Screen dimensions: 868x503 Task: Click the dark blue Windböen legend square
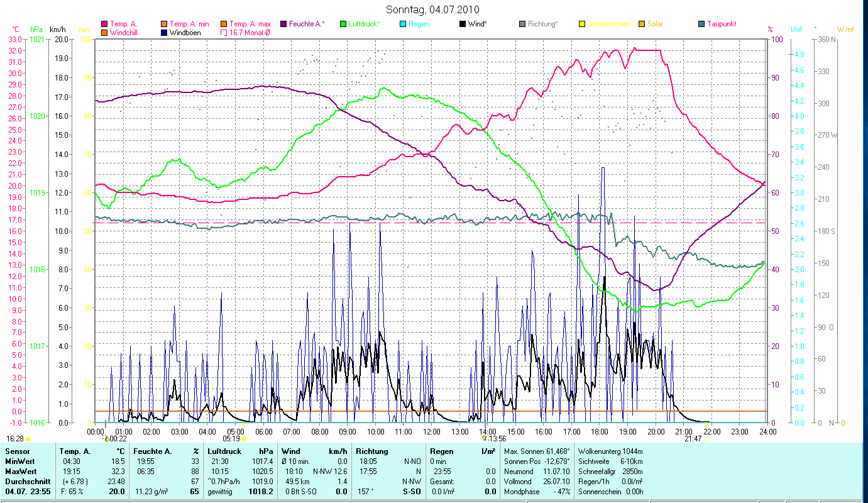(165, 32)
